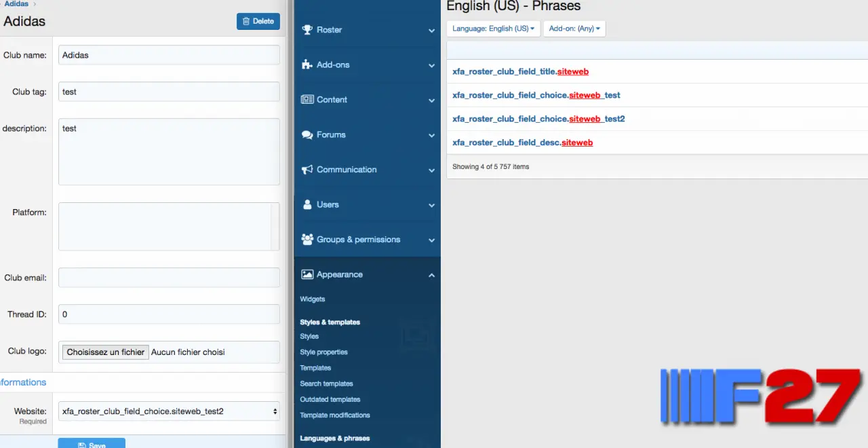
Task: Click the trash icon on Delete button
Action: tap(246, 22)
